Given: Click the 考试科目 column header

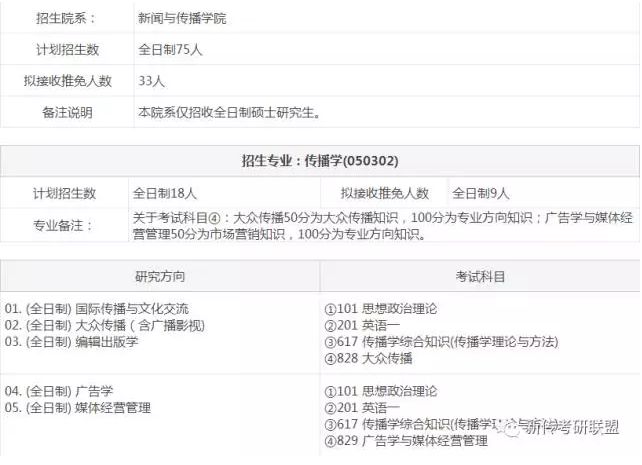Looking at the screenshot, I should 480,276.
